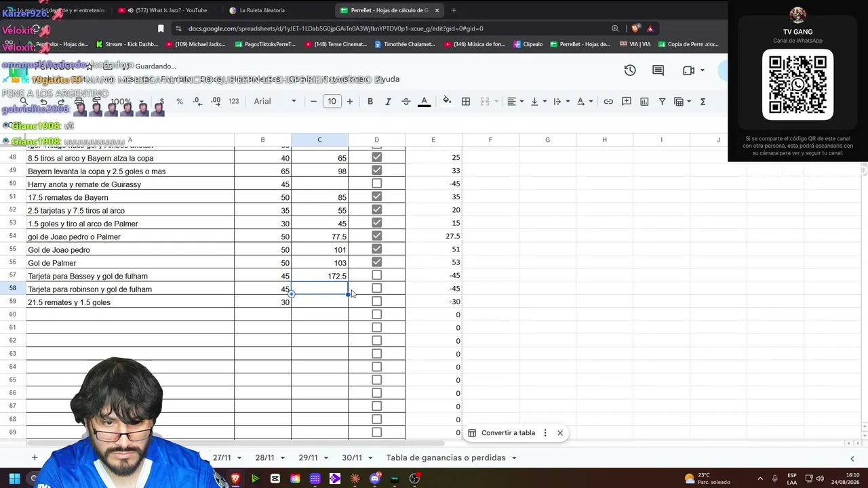Switch to the 30/11 sheet tab
The height and width of the screenshot is (488, 868).
click(x=351, y=458)
